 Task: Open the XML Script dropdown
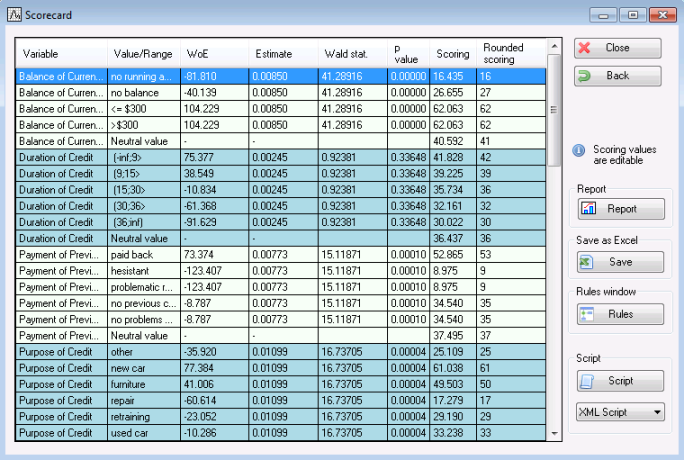point(620,412)
